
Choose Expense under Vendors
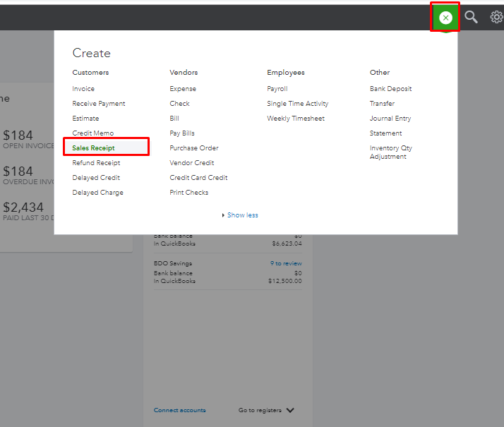[183, 89]
